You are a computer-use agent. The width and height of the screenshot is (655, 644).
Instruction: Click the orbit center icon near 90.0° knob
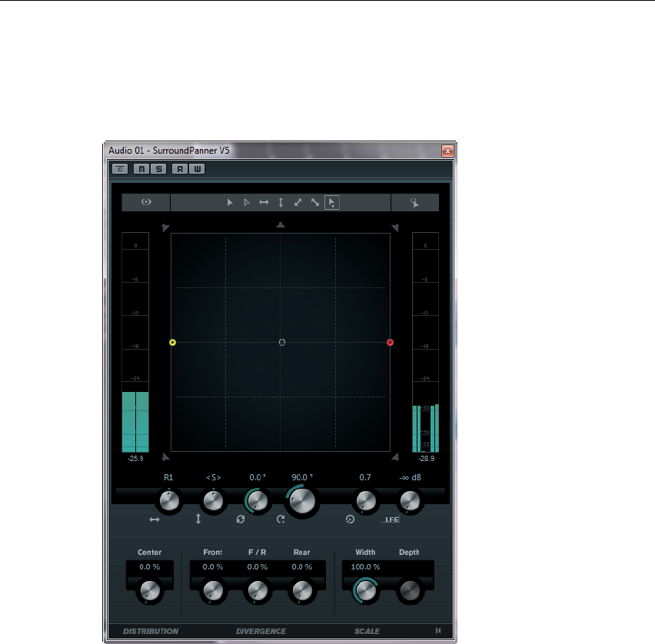[281, 520]
